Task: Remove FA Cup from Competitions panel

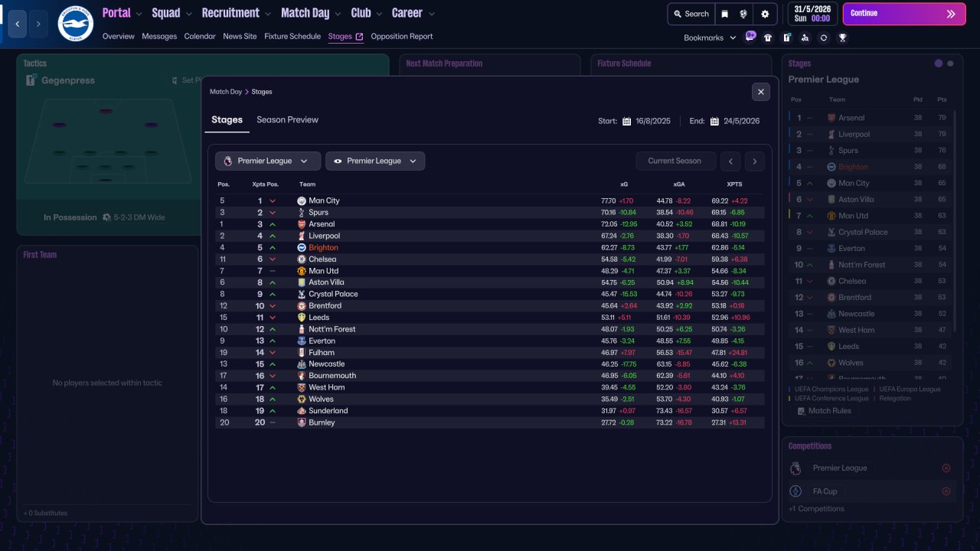Action: pos(946,491)
